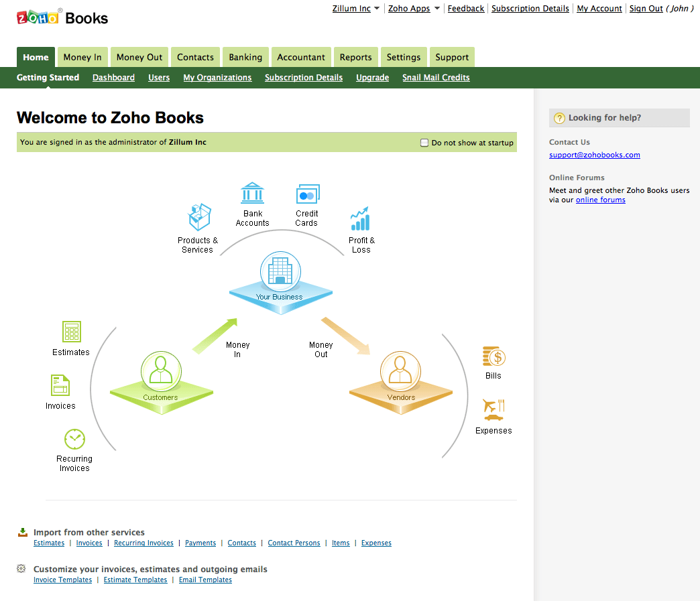Open the Upgrade page link

tap(372, 78)
